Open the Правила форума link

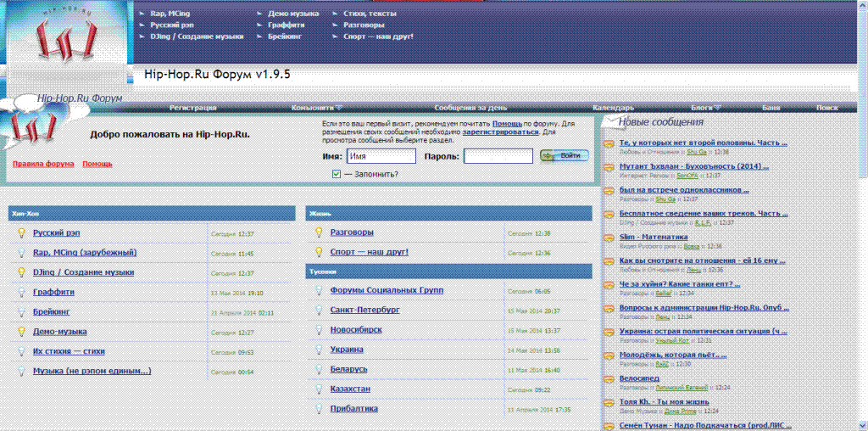pyautogui.click(x=43, y=164)
